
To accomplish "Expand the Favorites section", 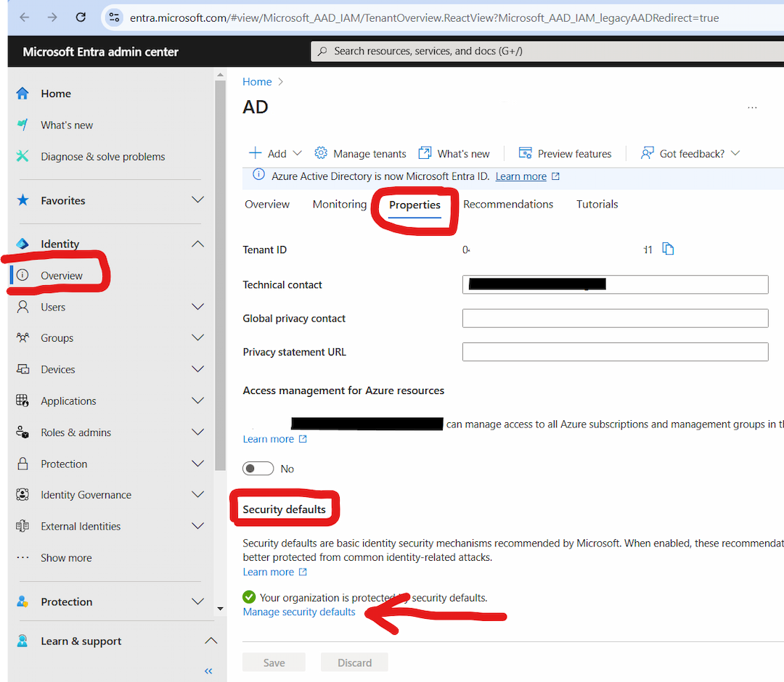I will coord(198,200).
